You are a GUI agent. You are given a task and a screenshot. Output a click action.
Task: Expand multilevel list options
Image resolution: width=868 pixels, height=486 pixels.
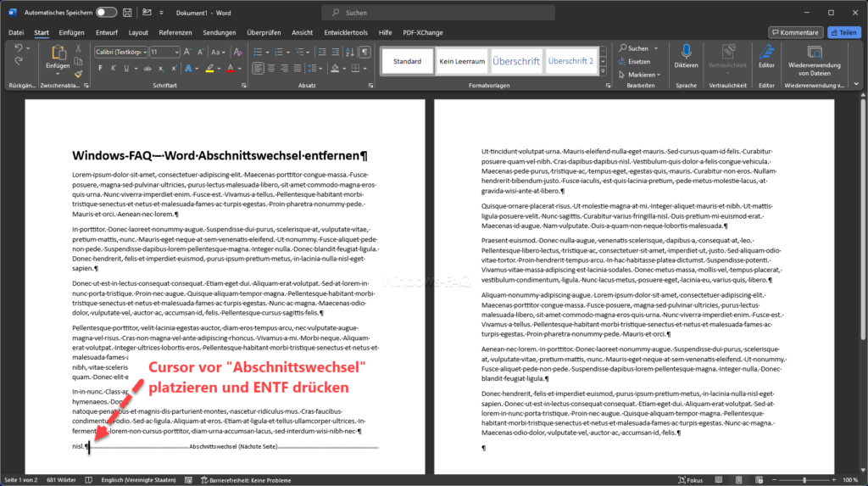coord(309,52)
